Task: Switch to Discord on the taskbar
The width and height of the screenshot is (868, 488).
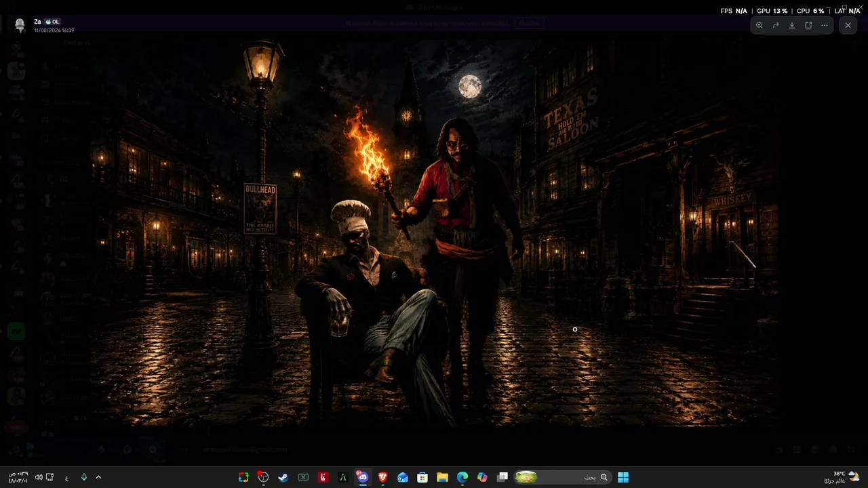Action: (363, 477)
